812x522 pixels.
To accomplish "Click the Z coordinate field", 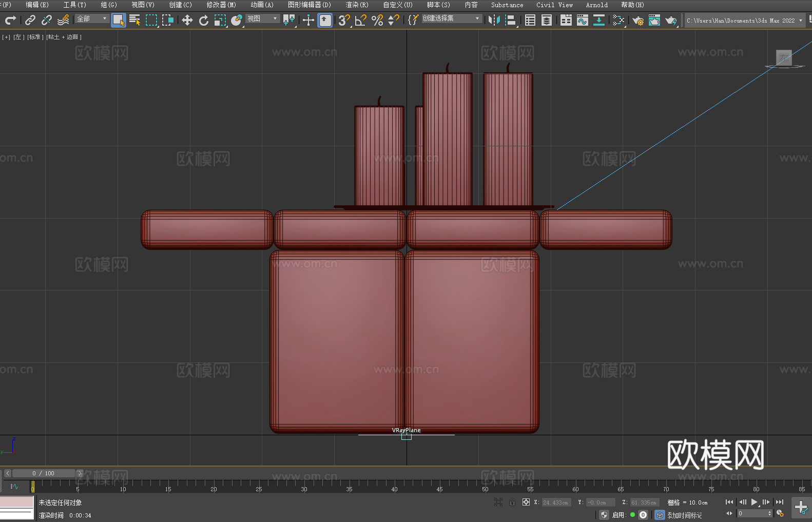I will click(x=644, y=502).
